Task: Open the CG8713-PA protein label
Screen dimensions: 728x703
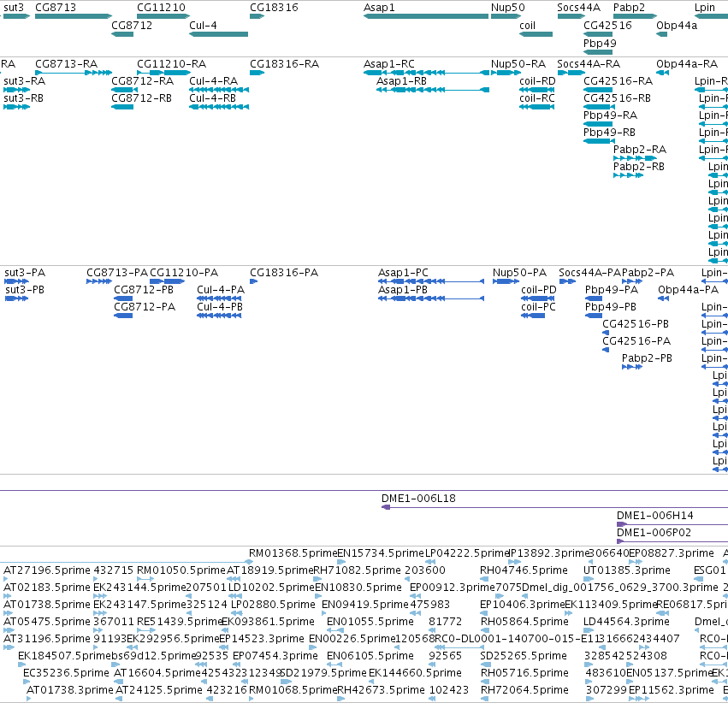Action: (x=117, y=272)
